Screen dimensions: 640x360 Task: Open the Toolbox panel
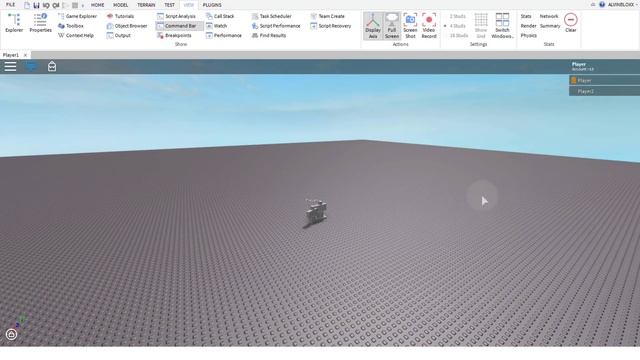71,26
